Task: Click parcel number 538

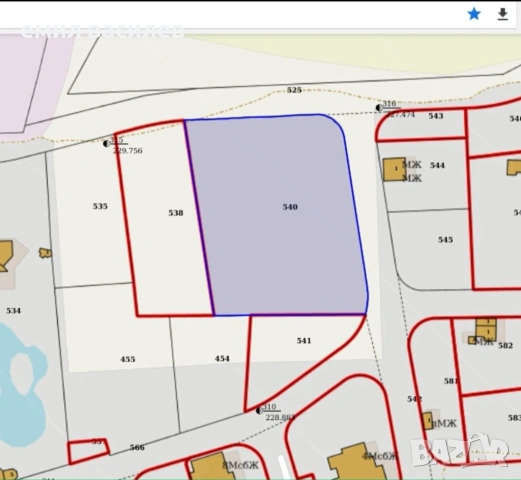Action: 176,213
